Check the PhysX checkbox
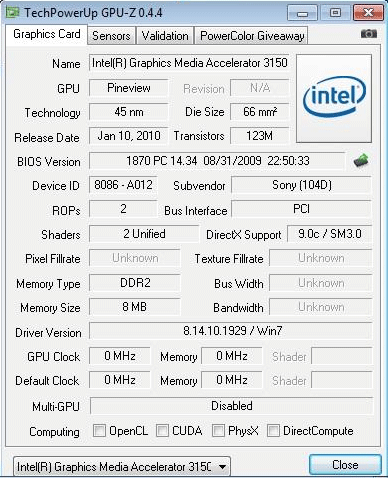Screen dimensions: 388x478 218,430
